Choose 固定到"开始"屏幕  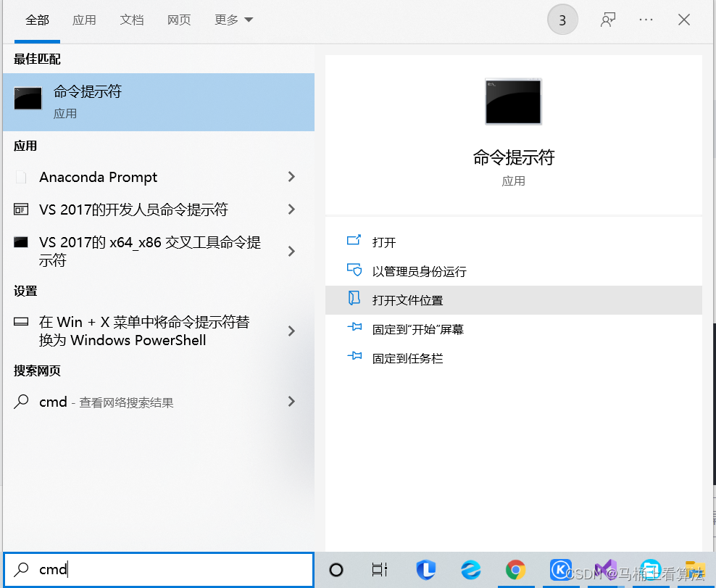[513, 329]
